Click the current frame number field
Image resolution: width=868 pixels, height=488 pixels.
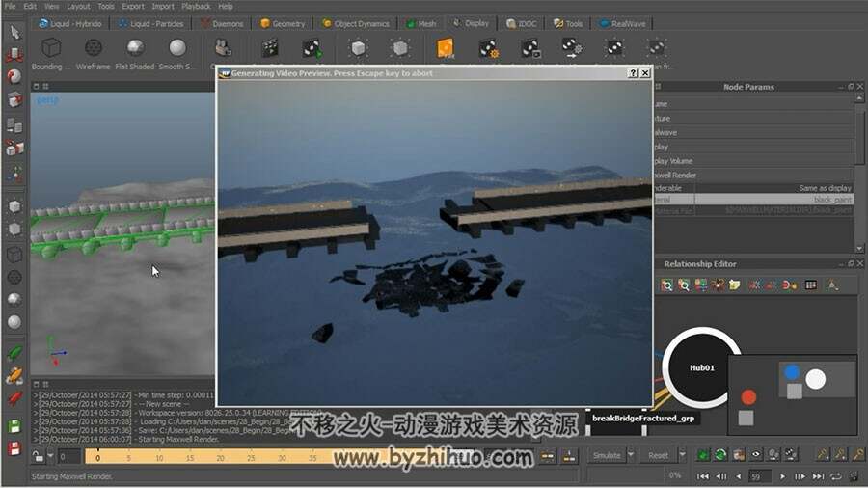coord(760,476)
